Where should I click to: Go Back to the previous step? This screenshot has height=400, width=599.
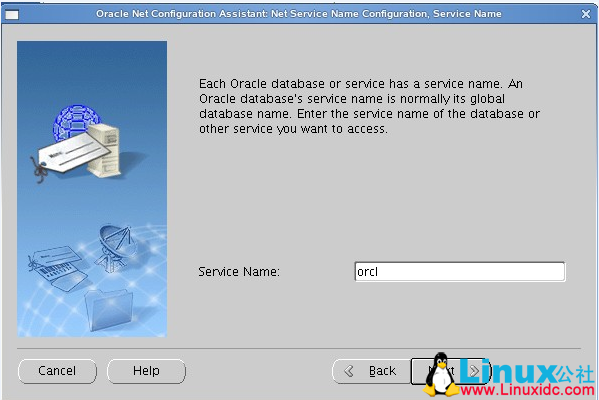click(x=372, y=371)
